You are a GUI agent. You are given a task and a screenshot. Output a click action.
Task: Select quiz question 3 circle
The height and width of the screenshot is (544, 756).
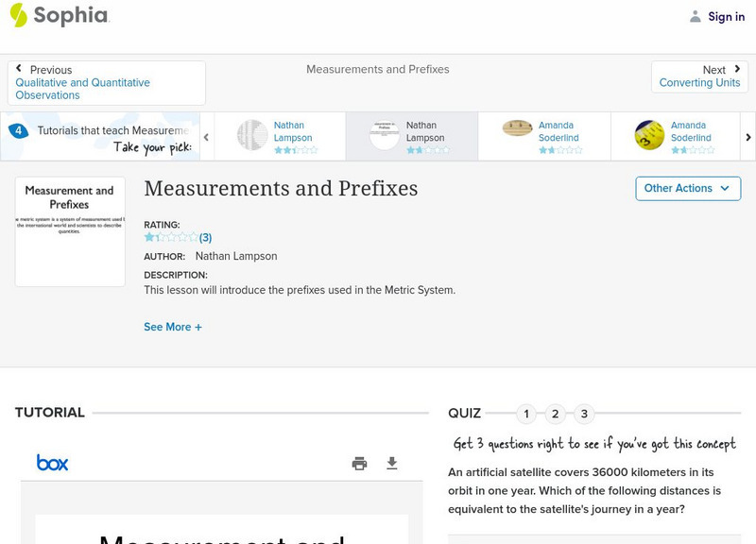click(584, 414)
